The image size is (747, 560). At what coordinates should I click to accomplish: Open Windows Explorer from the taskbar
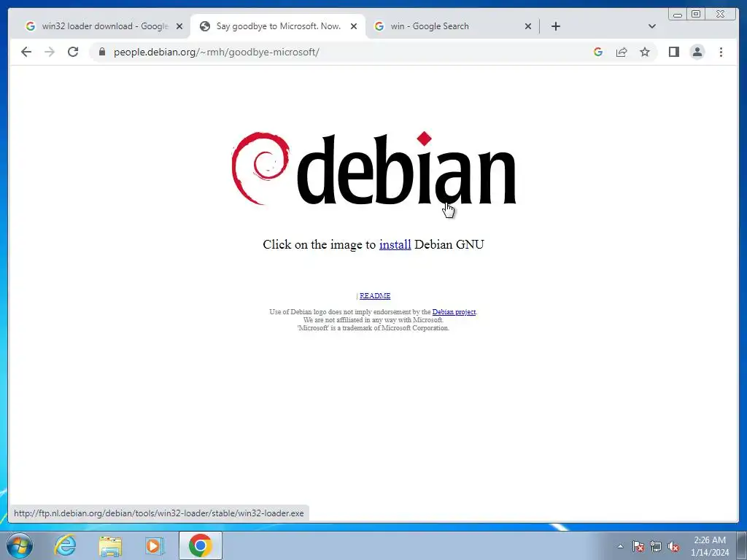click(x=110, y=545)
